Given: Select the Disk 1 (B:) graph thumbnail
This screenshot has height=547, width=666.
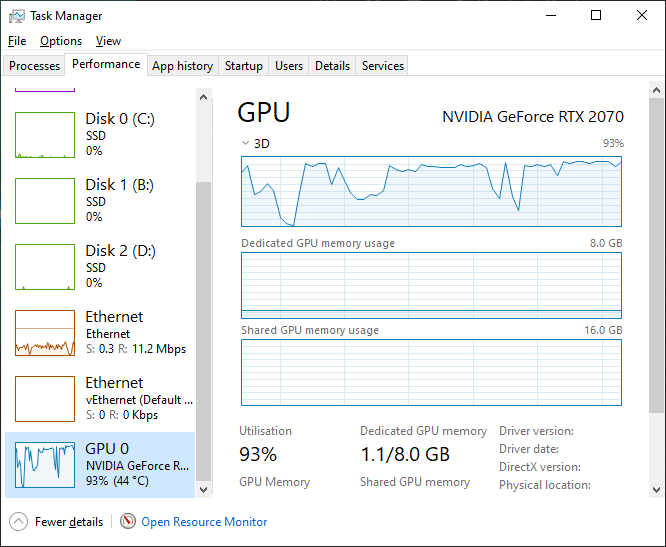Looking at the screenshot, I should click(45, 201).
